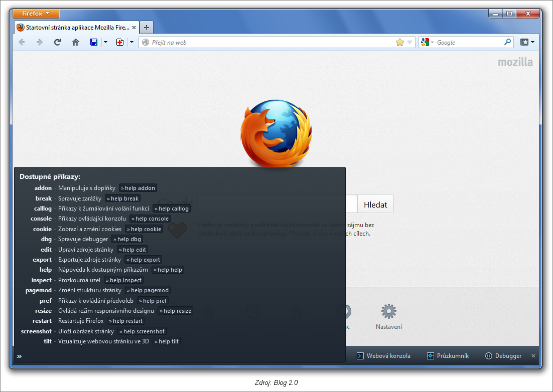Open a new tab with plus button
This screenshot has height=392, width=553.
(146, 28)
